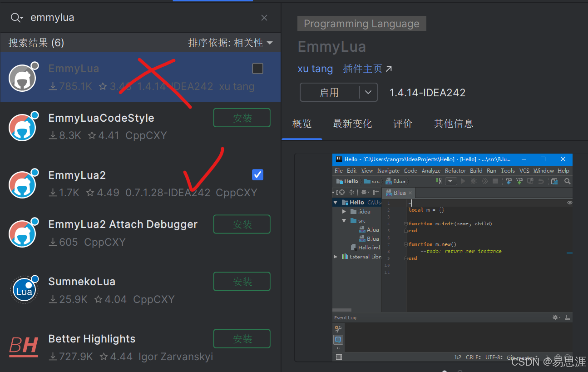This screenshot has height=372, width=588.
Task: Select the Better Highlights entry name
Action: click(92, 339)
